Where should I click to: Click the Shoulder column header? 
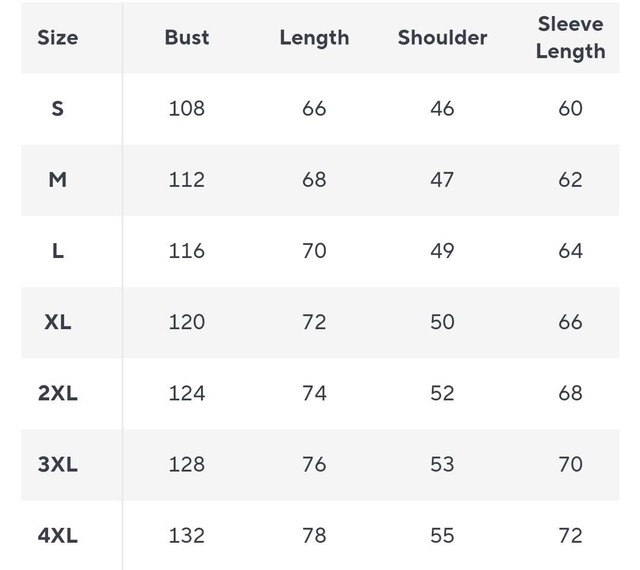click(442, 38)
